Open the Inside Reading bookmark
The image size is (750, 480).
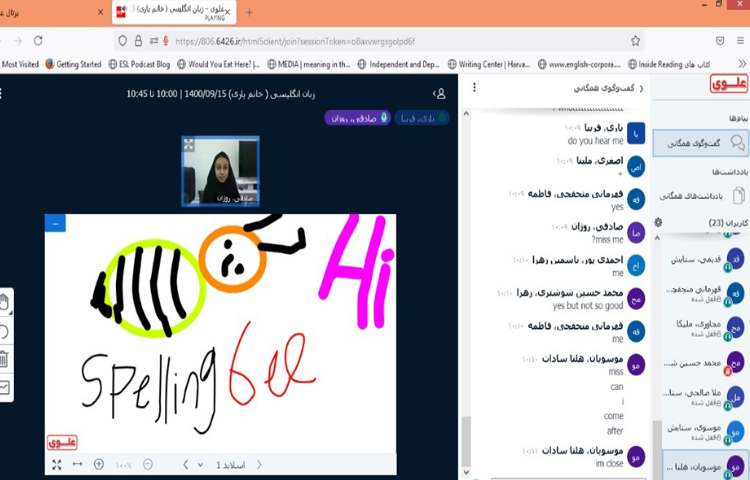[669, 64]
